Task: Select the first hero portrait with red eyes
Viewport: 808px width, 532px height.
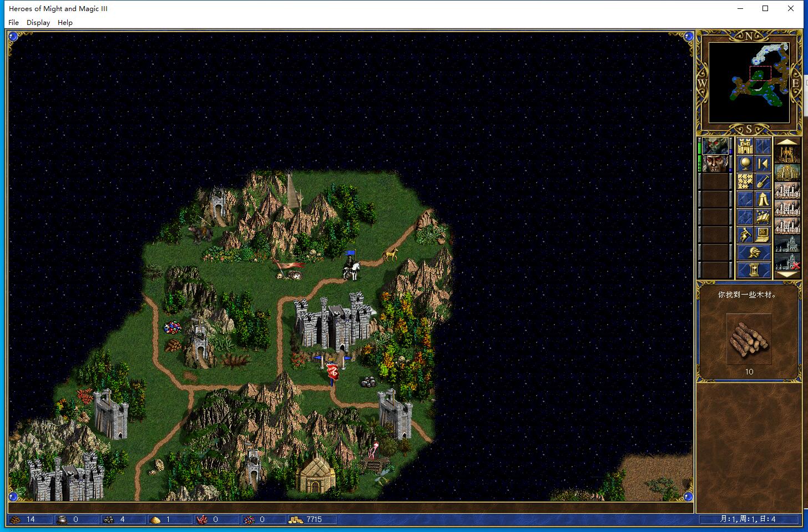Action: click(715, 146)
